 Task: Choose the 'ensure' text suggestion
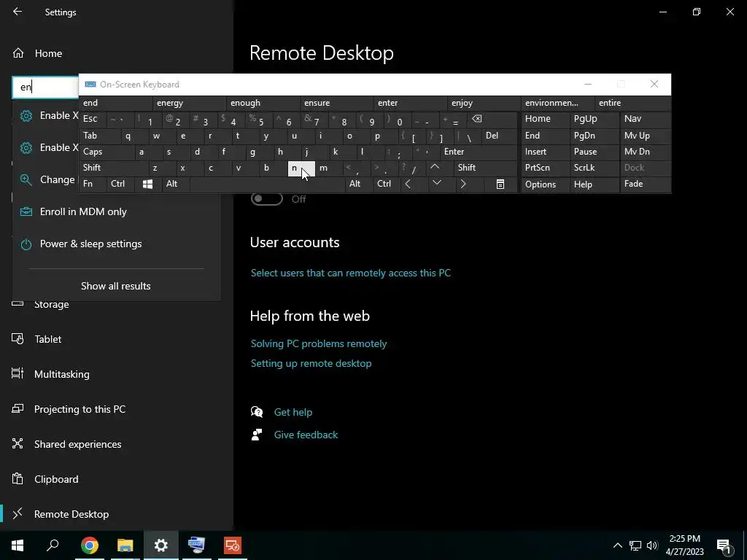point(337,103)
